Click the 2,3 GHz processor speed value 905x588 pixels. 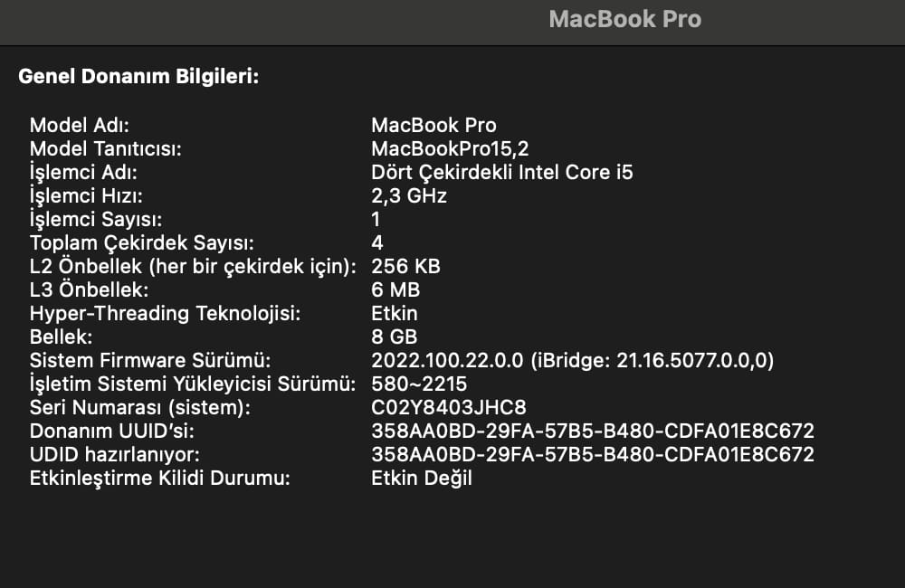coord(409,196)
